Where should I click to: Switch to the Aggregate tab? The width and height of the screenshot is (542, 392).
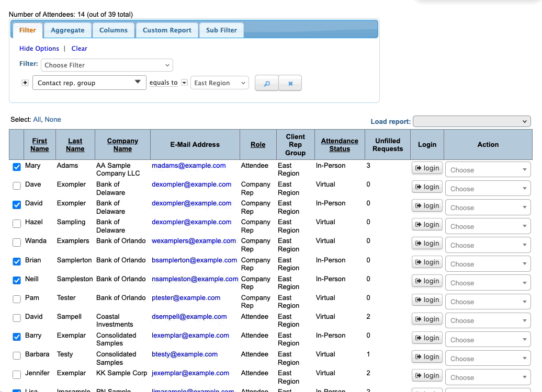67,30
